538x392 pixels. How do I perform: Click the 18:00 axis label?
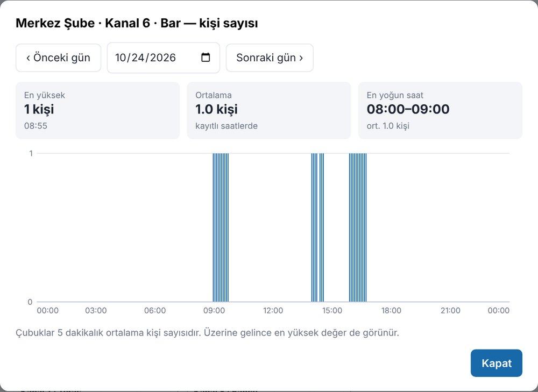click(x=391, y=310)
